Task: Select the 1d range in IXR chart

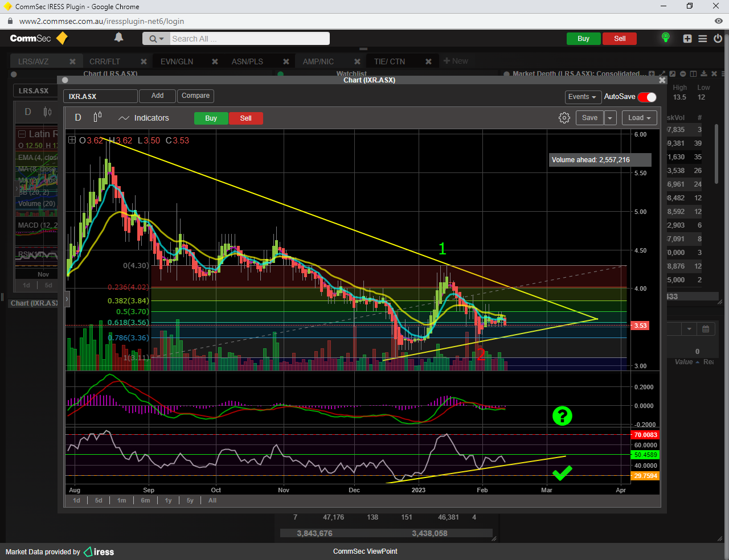Action: click(x=77, y=500)
